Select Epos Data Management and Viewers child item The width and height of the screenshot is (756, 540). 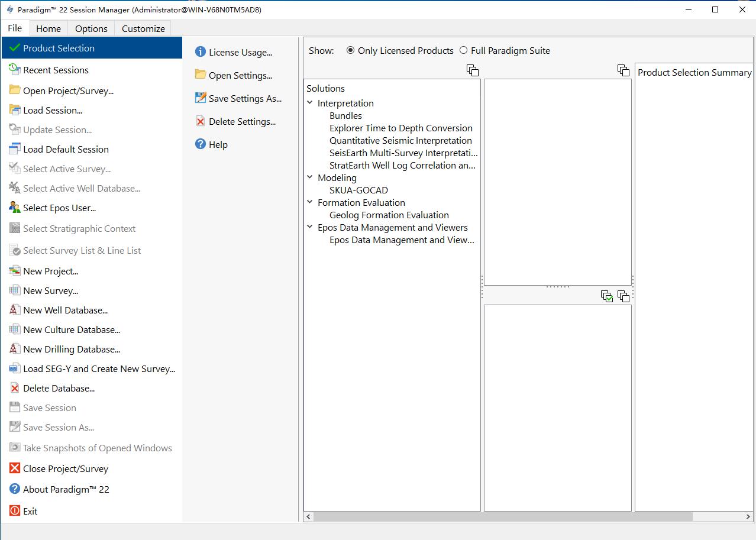coord(402,240)
